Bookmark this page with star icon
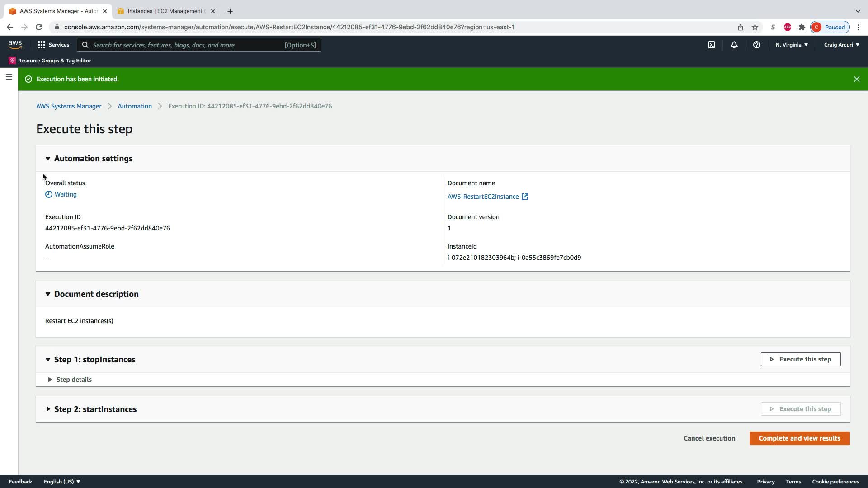Screen dimensions: 868x488 pos(755,27)
